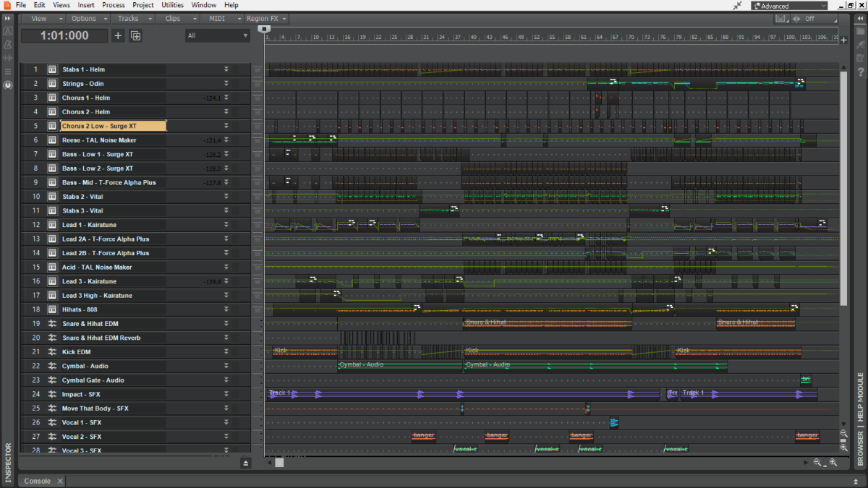
Task: Add a new track with plus button
Action: click(118, 35)
